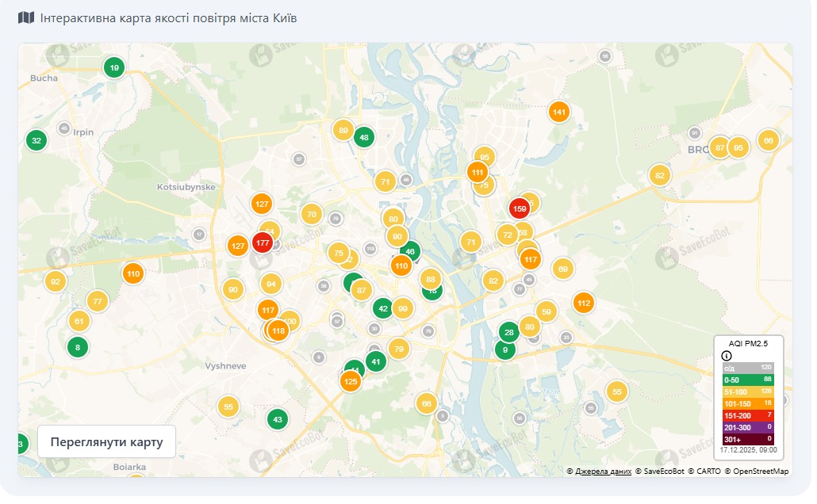
Task: Open the orange 141 marker details
Action: (x=559, y=113)
